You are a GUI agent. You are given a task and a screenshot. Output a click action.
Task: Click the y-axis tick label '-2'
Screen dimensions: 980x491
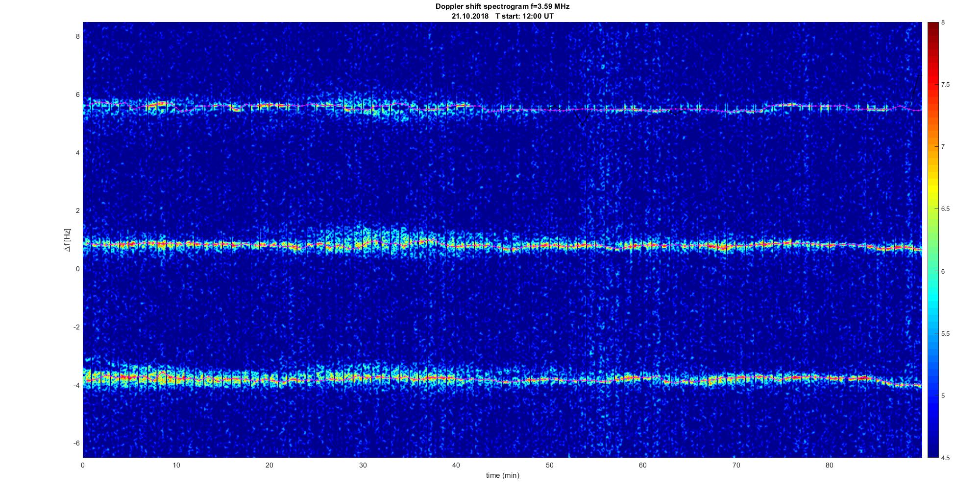click(x=76, y=327)
